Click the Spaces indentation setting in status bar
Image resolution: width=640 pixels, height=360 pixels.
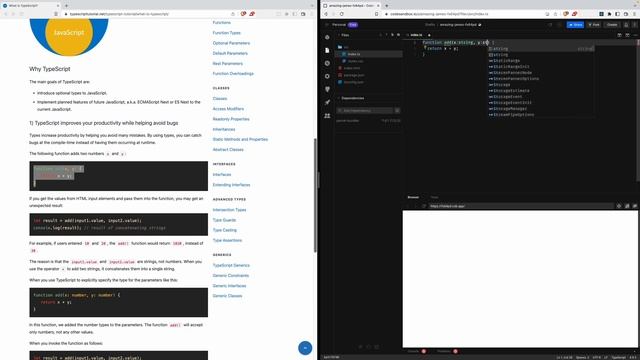[x=582, y=358]
